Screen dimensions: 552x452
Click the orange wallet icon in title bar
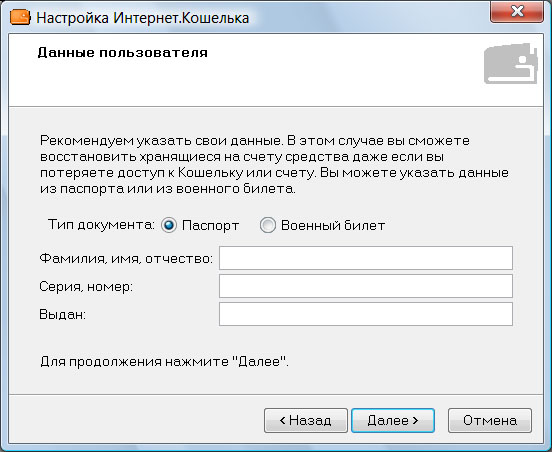20,18
